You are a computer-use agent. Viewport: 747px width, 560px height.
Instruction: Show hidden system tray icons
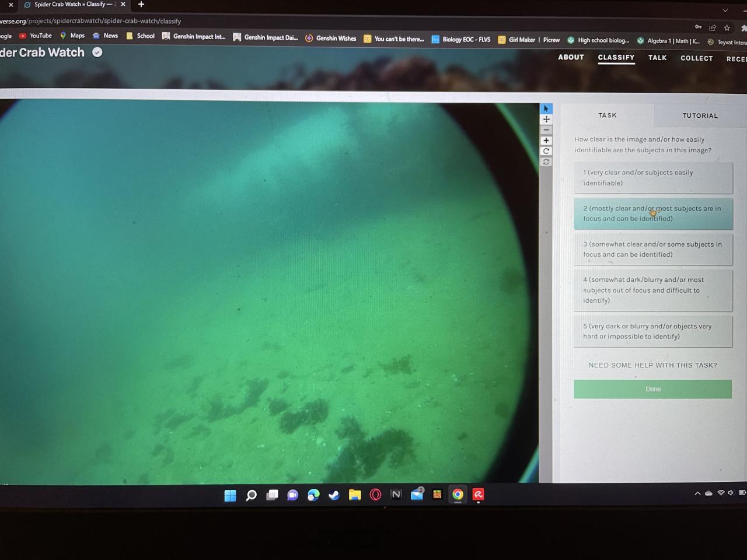click(x=697, y=494)
